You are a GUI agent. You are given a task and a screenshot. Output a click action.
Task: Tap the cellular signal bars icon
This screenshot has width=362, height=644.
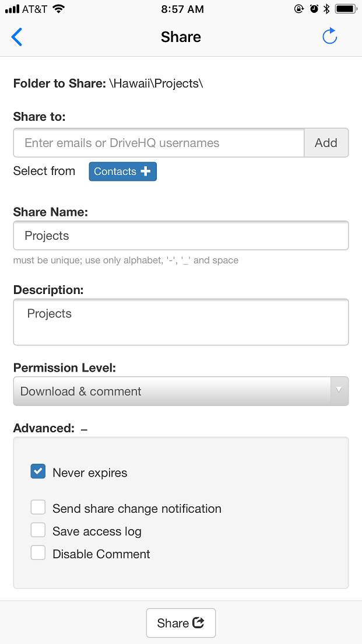pos(12,9)
